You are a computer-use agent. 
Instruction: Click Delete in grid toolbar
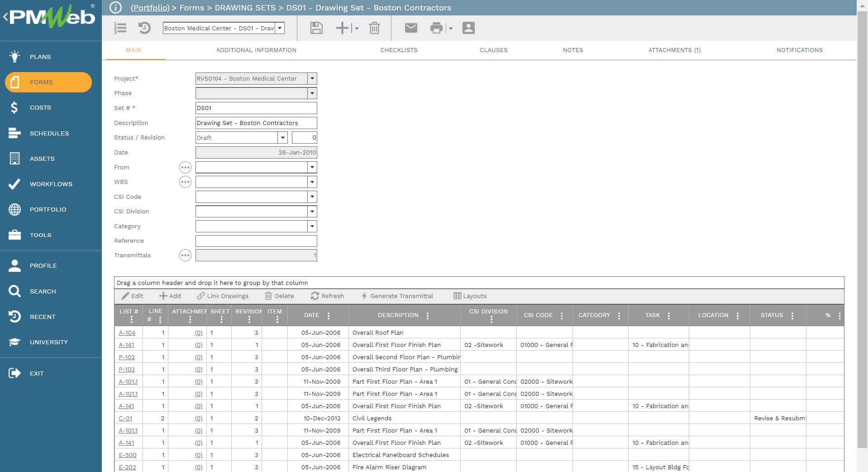tap(279, 296)
